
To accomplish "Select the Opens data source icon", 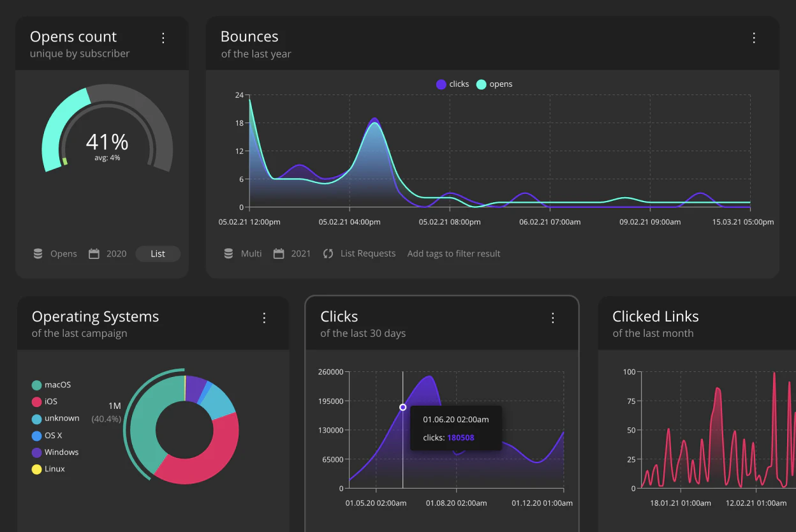I will [38, 253].
